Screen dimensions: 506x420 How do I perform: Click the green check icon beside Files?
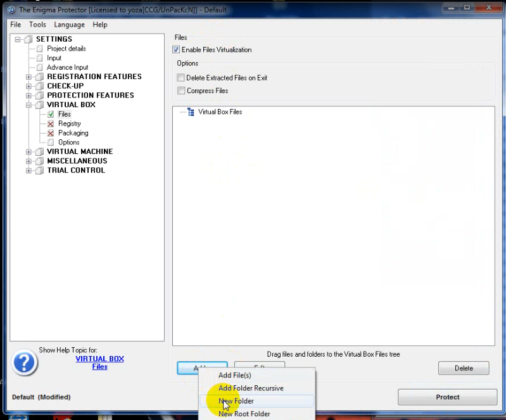pos(51,114)
